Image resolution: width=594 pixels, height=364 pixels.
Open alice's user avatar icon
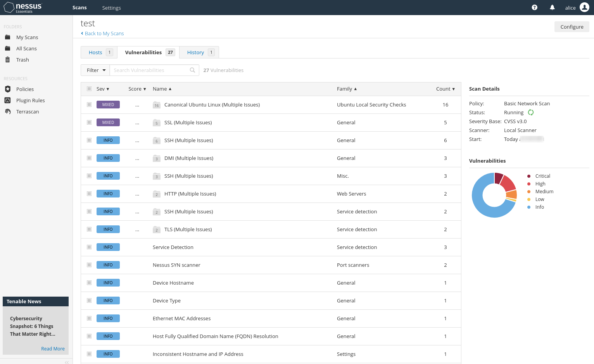[584, 7]
